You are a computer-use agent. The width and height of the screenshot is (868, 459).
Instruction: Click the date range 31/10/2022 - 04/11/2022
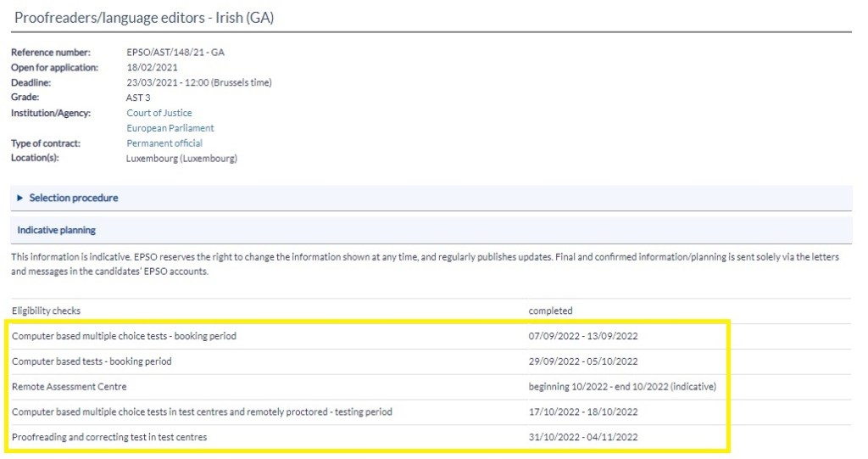(x=583, y=437)
